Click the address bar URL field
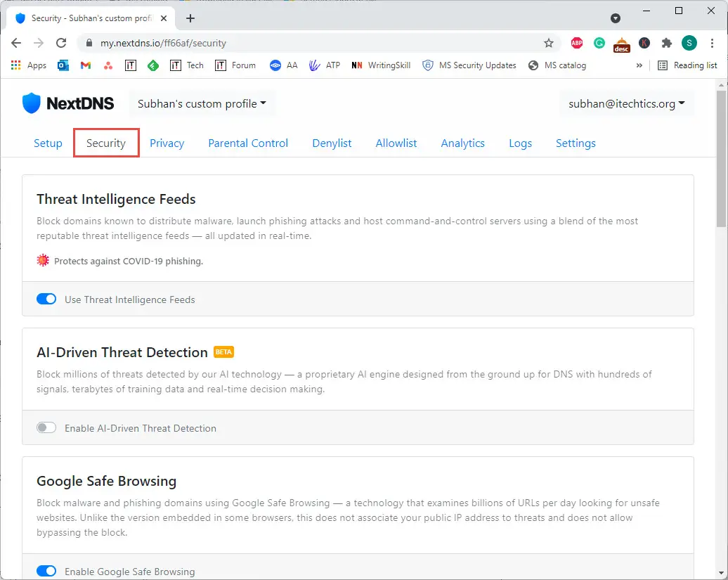Screen dimensions: 728x580 click(x=320, y=43)
